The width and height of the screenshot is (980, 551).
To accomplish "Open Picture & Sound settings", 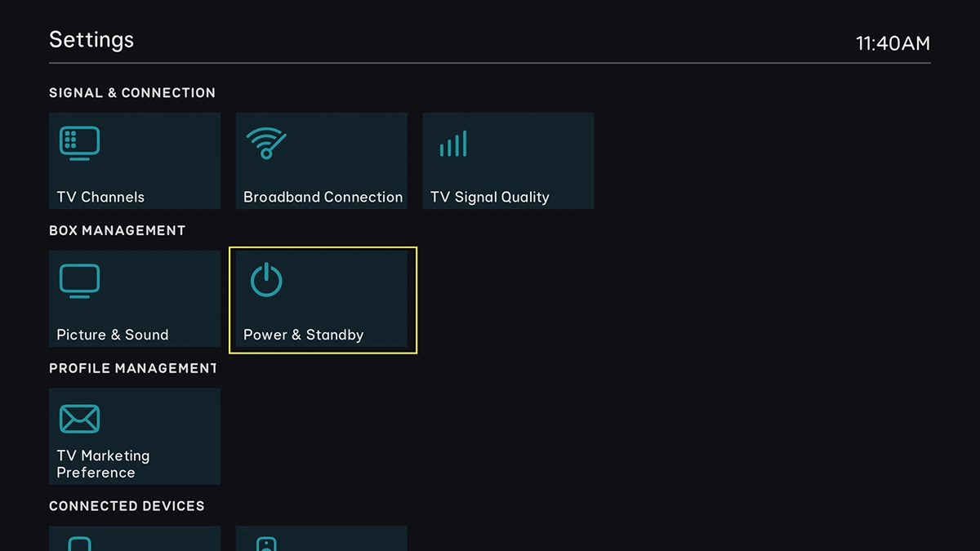I will point(134,299).
